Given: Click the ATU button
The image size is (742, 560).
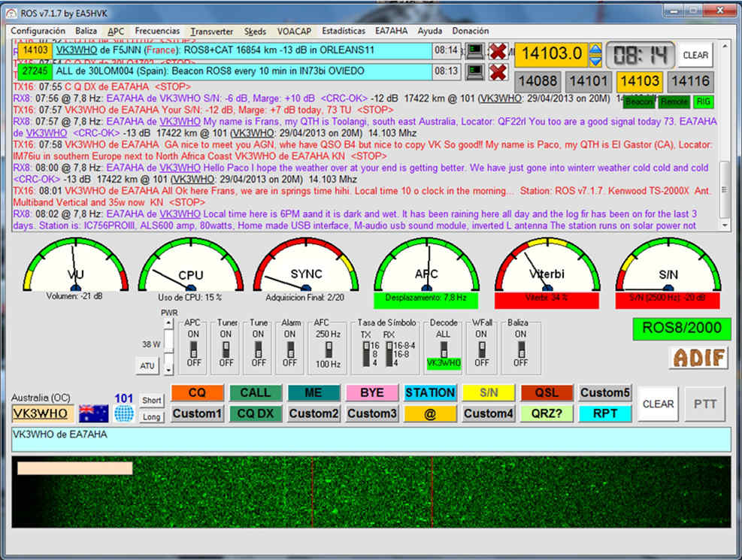Looking at the screenshot, I should tap(147, 365).
